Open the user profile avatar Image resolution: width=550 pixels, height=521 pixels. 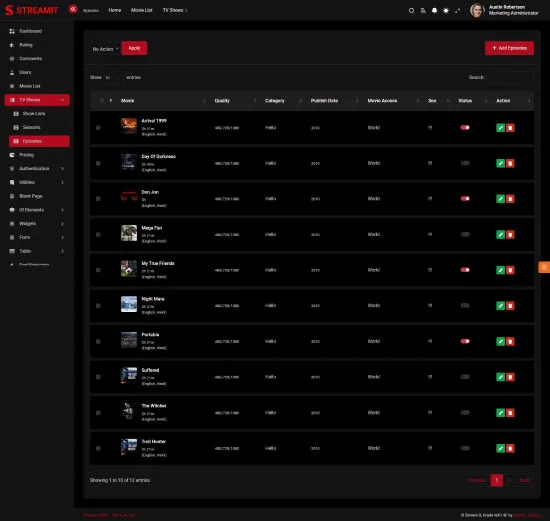(477, 11)
